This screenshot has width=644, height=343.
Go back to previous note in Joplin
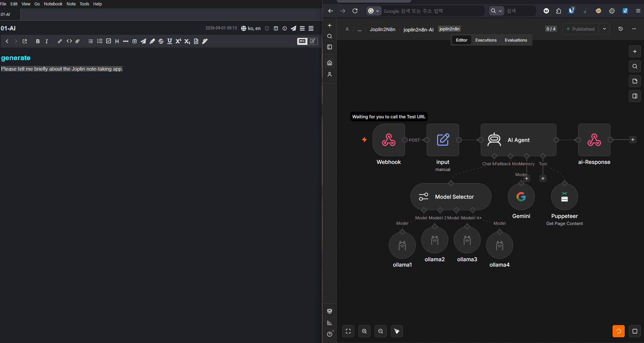click(x=7, y=41)
